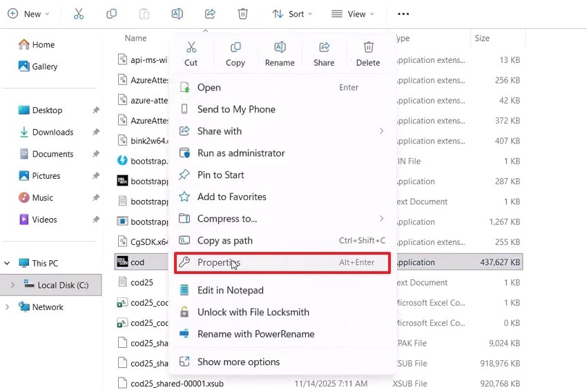
Task: Collapse the This PC tree node
Action: pyautogui.click(x=7, y=263)
